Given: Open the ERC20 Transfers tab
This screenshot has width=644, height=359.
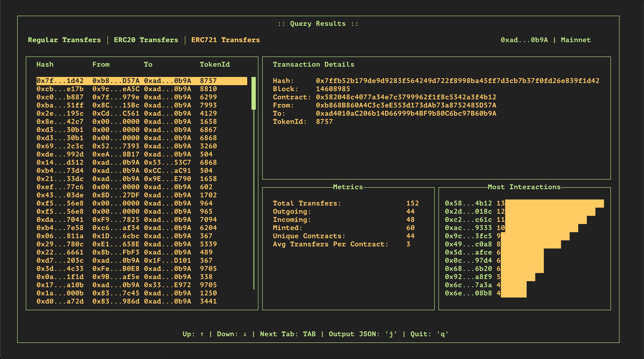Looking at the screenshot, I should click(x=146, y=40).
